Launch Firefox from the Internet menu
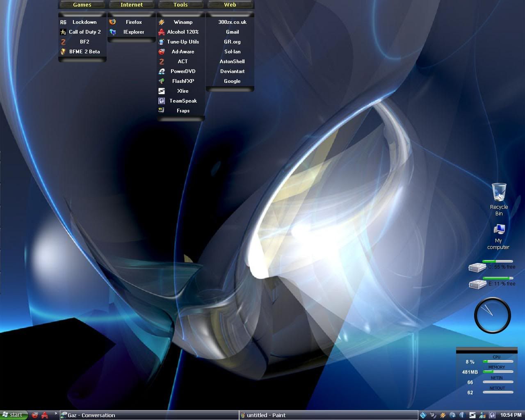 coord(133,22)
